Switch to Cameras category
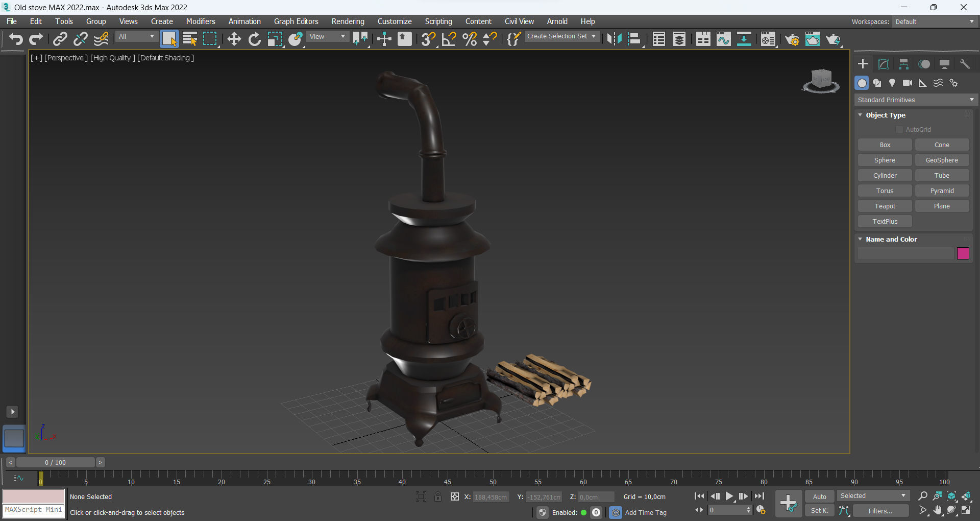Image resolution: width=980 pixels, height=521 pixels. click(908, 83)
